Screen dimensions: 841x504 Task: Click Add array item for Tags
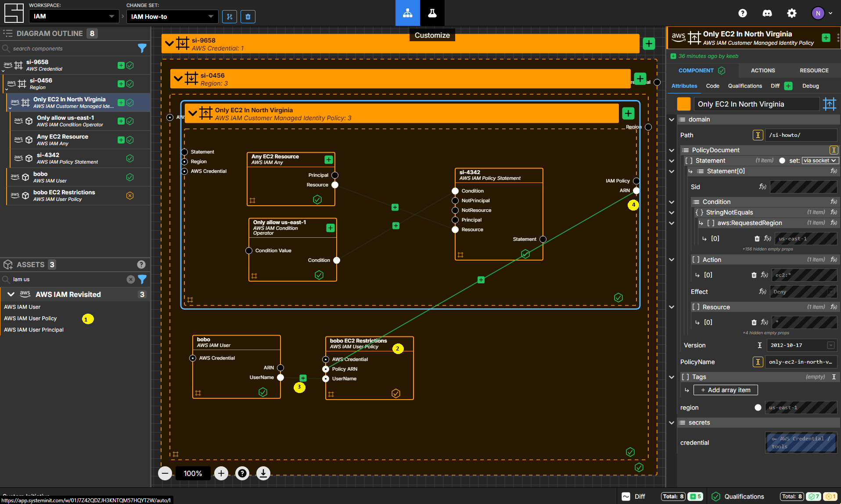[726, 390]
